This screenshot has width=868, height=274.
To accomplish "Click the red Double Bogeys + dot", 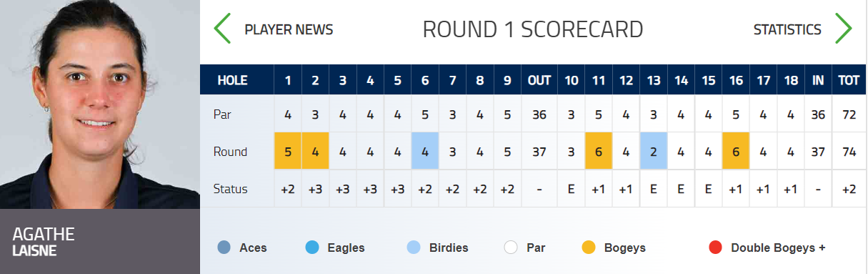I will [x=715, y=248].
